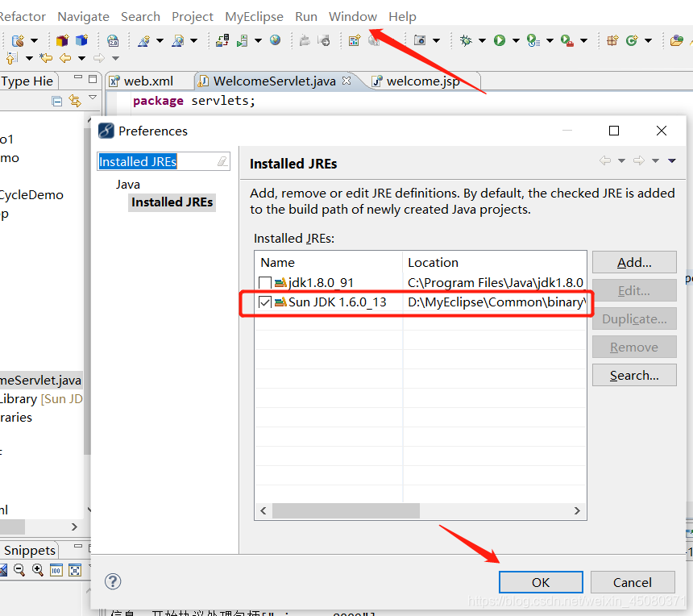The height and width of the screenshot is (616, 693).
Task: Click the new Java class green C icon
Action: click(x=632, y=40)
